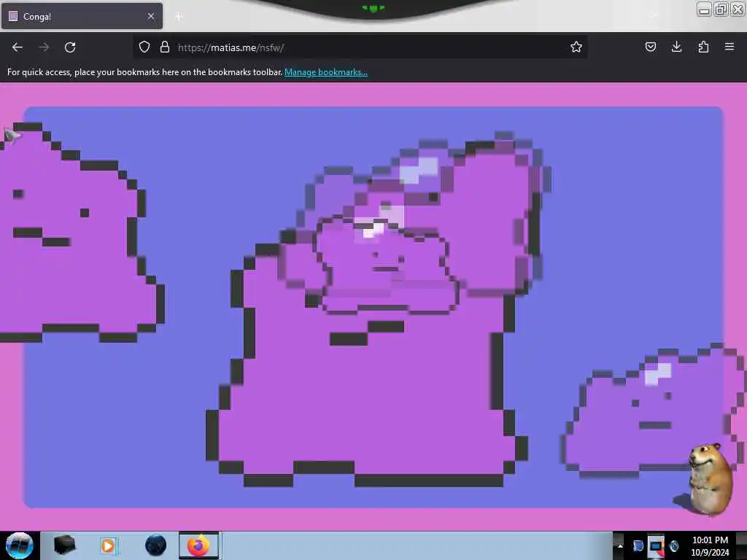Open the dark globe taskbar icon
Viewport: 747px width, 560px height.
155,545
